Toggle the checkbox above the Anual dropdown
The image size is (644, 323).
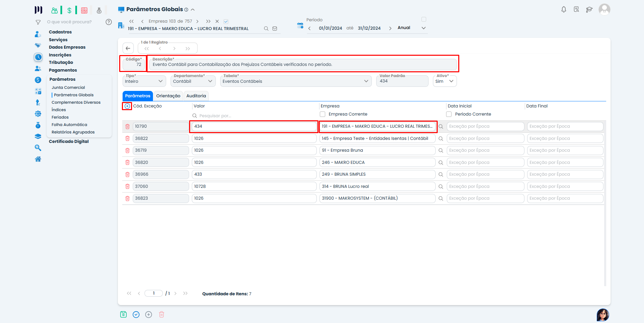(424, 19)
